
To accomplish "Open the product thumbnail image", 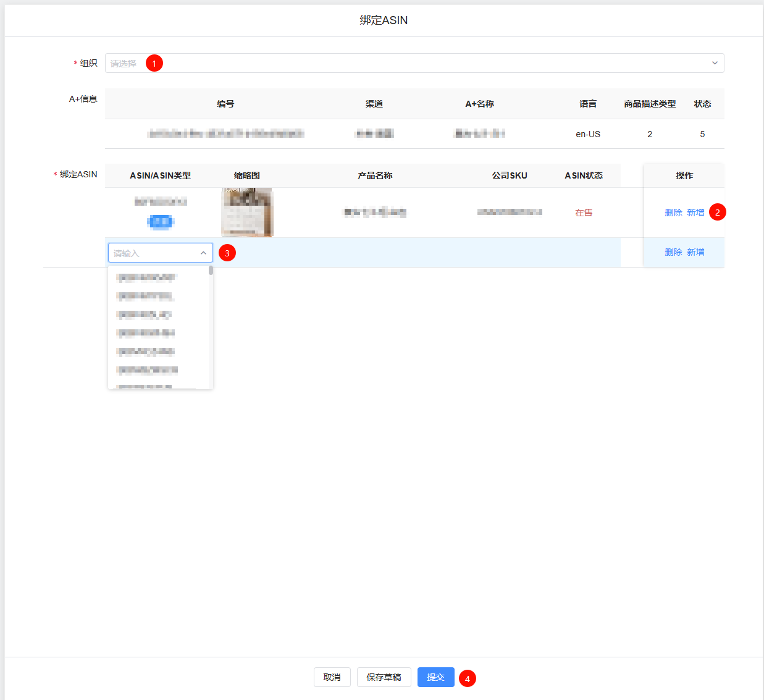I will click(x=247, y=213).
